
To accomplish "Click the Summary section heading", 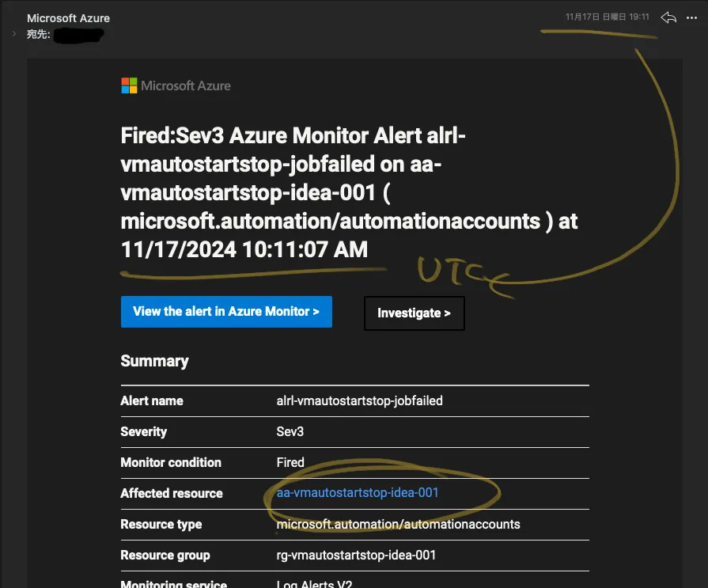I will tap(154, 361).
